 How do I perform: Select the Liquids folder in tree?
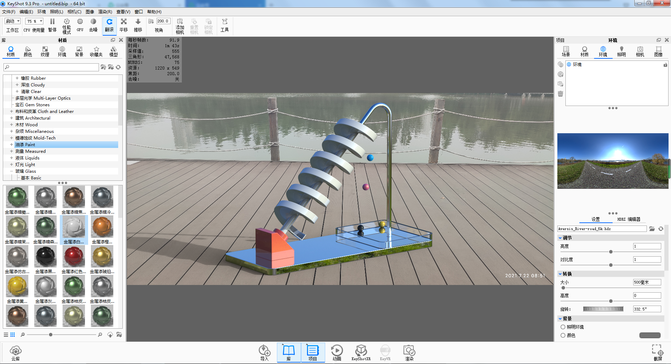pyautogui.click(x=27, y=158)
